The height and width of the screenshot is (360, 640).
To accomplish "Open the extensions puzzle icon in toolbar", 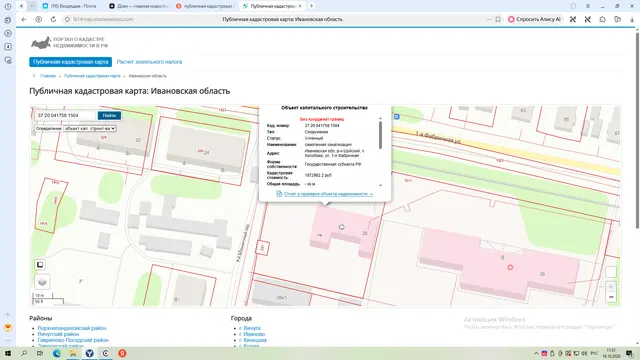I will click(x=602, y=19).
